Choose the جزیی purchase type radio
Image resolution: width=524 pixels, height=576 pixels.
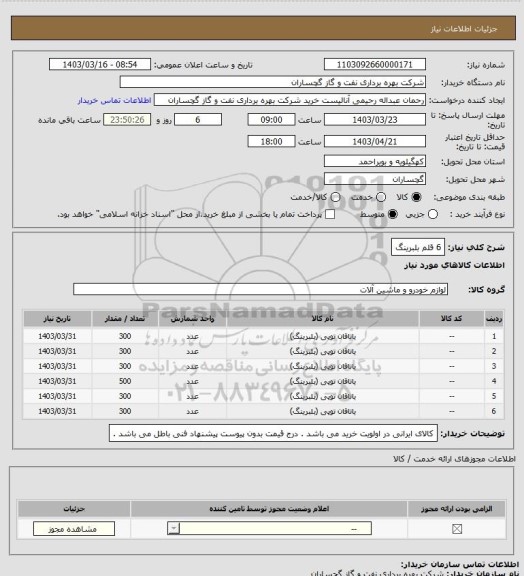(x=433, y=214)
